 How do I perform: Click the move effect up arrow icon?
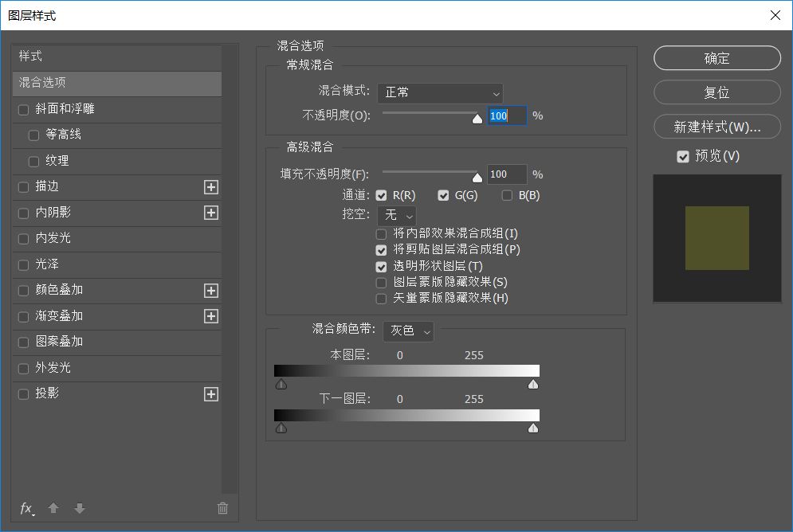click(53, 508)
